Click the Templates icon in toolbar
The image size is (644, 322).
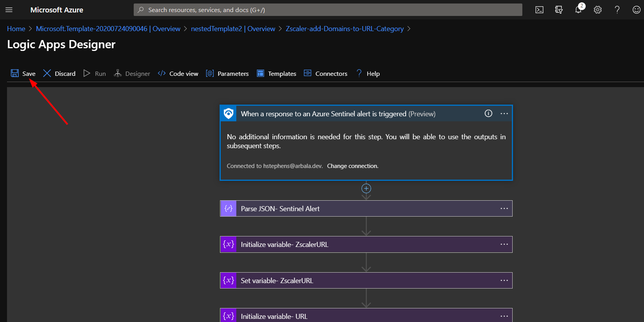[x=260, y=73]
